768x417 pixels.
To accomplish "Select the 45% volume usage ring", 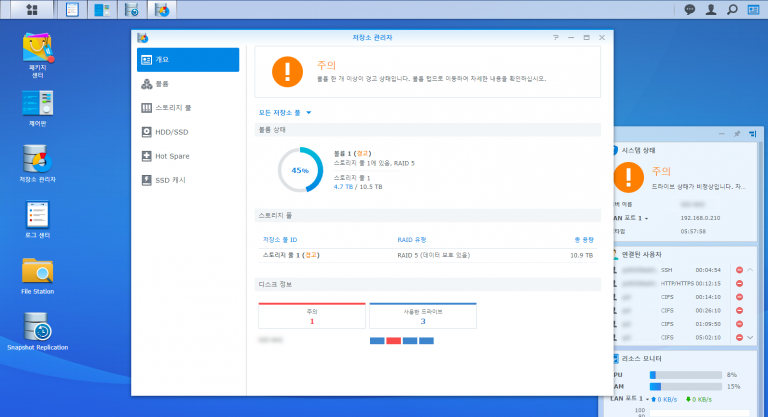I will click(300, 170).
